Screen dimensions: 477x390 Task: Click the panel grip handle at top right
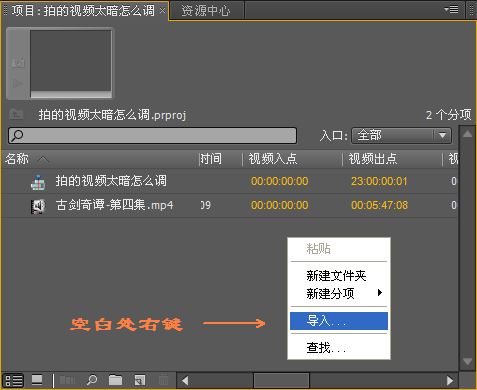471,10
